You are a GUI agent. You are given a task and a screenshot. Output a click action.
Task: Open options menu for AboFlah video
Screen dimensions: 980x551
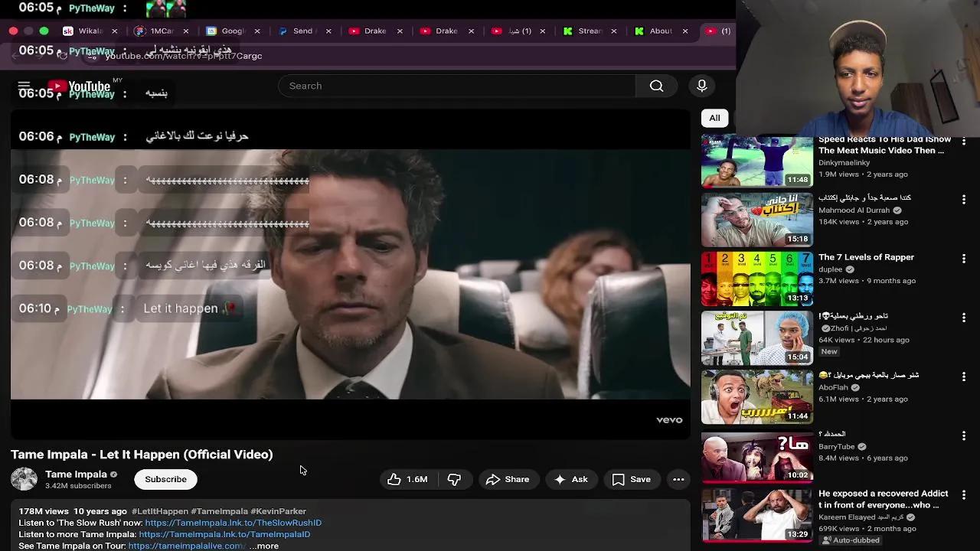pos(964,376)
